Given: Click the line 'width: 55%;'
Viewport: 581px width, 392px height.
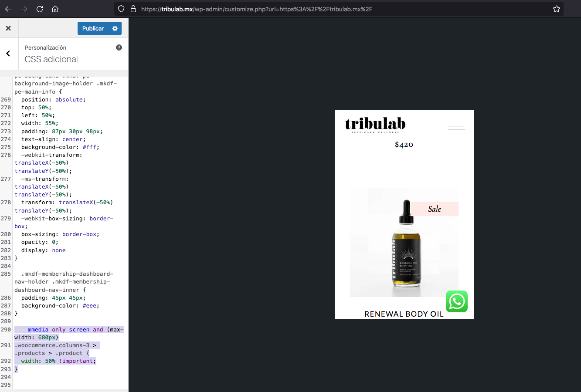Looking at the screenshot, I should (40, 123).
